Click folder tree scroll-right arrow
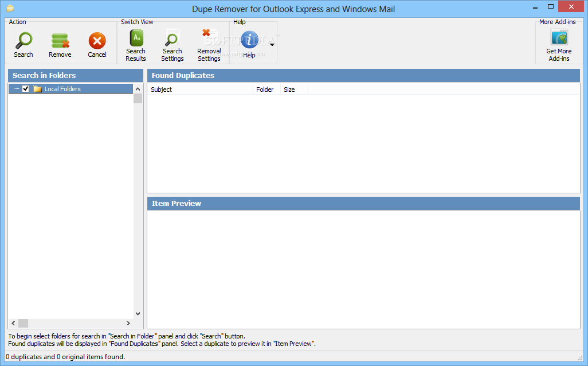The height and width of the screenshot is (366, 588). [x=128, y=323]
